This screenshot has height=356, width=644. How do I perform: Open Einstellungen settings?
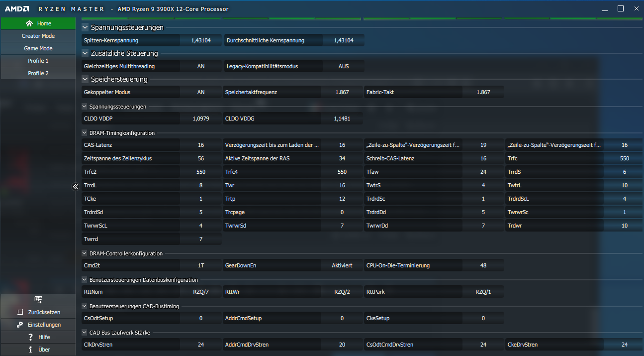(x=38, y=325)
